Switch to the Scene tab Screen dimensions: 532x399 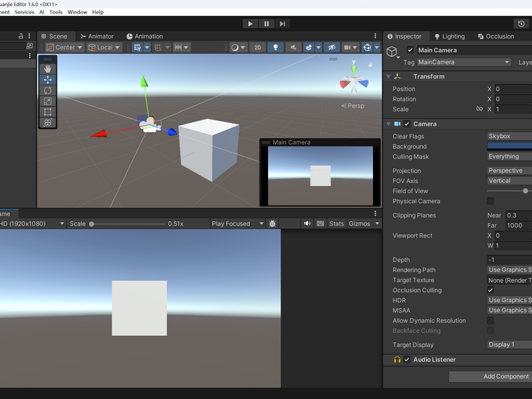tap(55, 37)
